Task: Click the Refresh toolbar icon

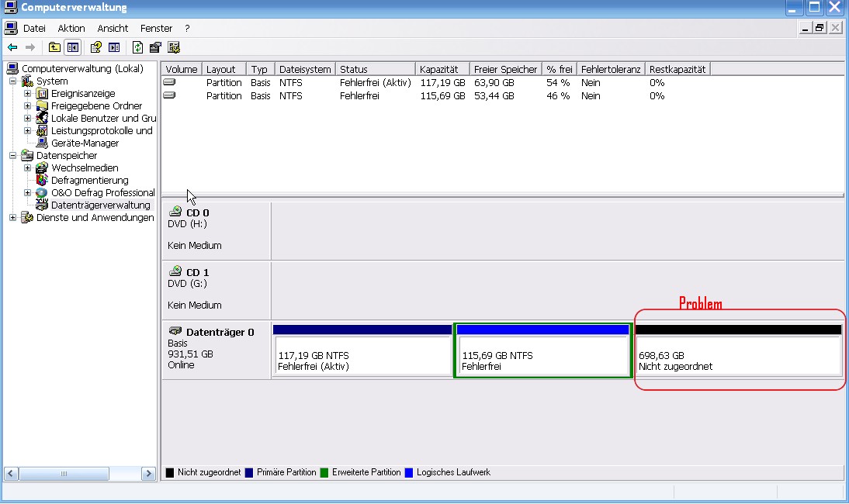Action: click(137, 47)
